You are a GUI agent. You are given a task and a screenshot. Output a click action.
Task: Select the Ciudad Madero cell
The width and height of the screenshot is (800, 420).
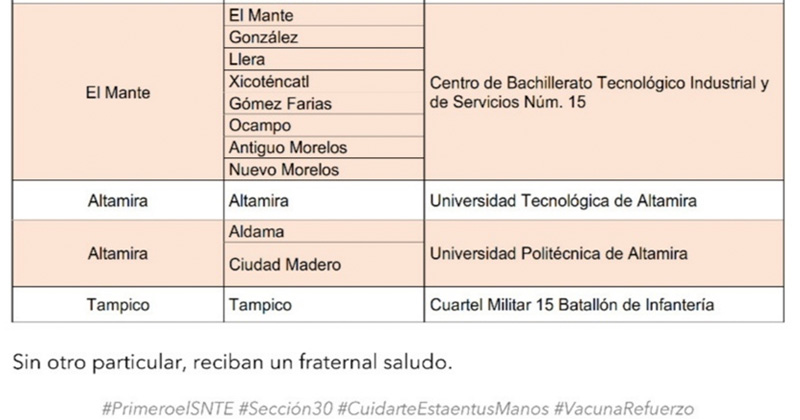point(285,265)
